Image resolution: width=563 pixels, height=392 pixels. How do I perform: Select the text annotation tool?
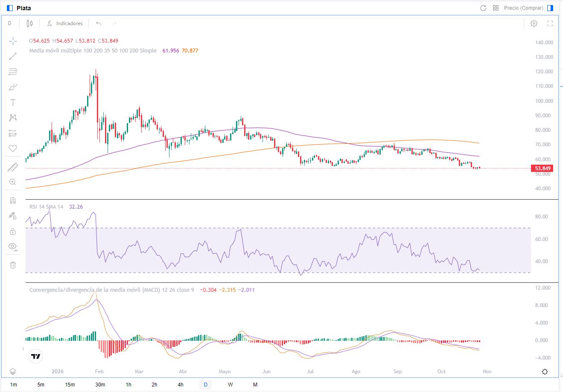click(x=13, y=102)
